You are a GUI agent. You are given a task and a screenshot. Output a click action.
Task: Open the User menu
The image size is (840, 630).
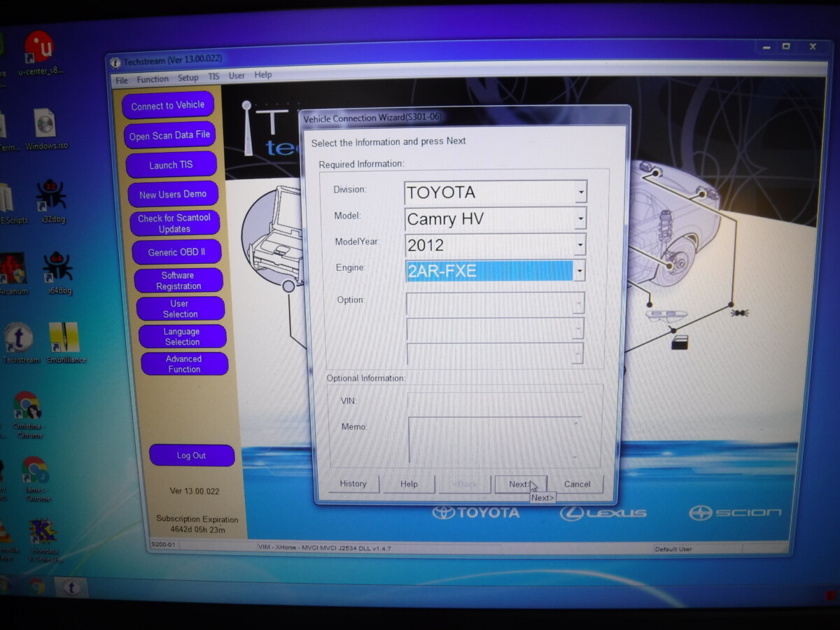tap(237, 76)
